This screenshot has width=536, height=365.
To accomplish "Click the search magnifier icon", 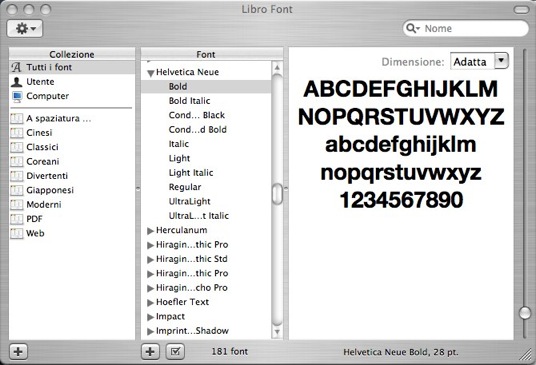I will tap(412, 28).
